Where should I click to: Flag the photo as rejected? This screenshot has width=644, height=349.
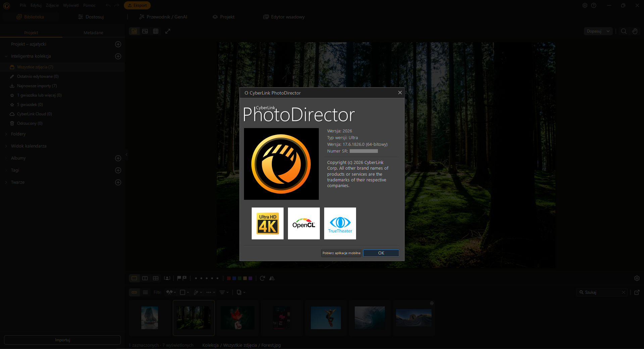tap(184, 278)
